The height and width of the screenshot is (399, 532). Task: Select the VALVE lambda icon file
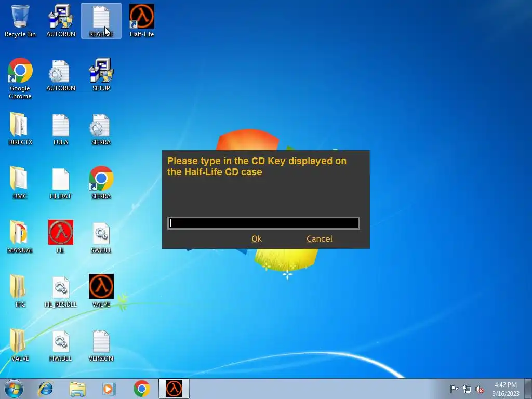click(x=101, y=291)
